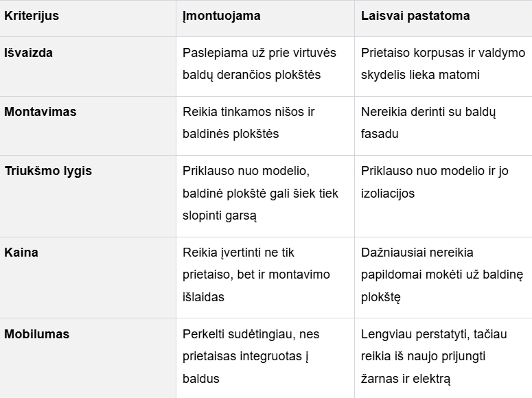
Task: Click the cell Dažniausiai nereikia papildomai mokėti
Action: (443, 277)
